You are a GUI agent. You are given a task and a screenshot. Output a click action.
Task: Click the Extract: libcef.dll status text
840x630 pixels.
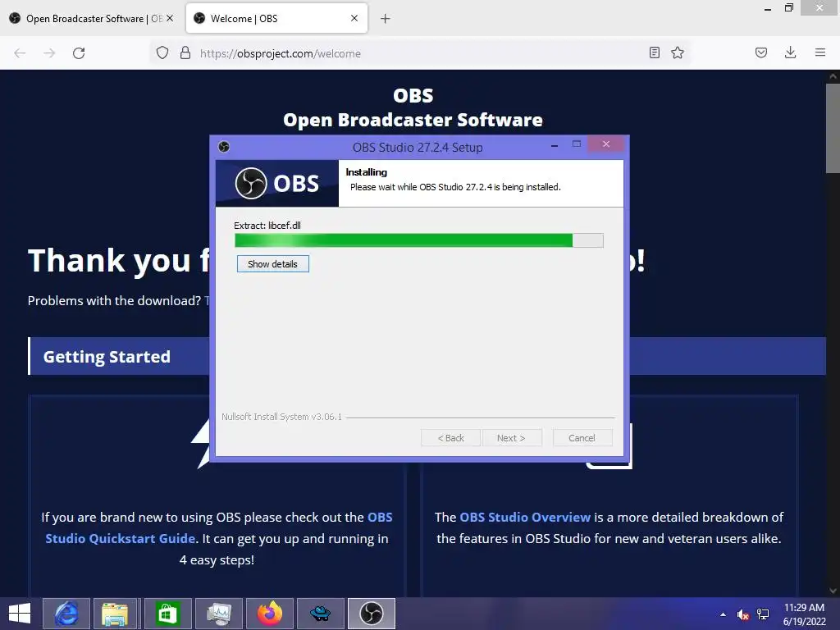coord(267,226)
